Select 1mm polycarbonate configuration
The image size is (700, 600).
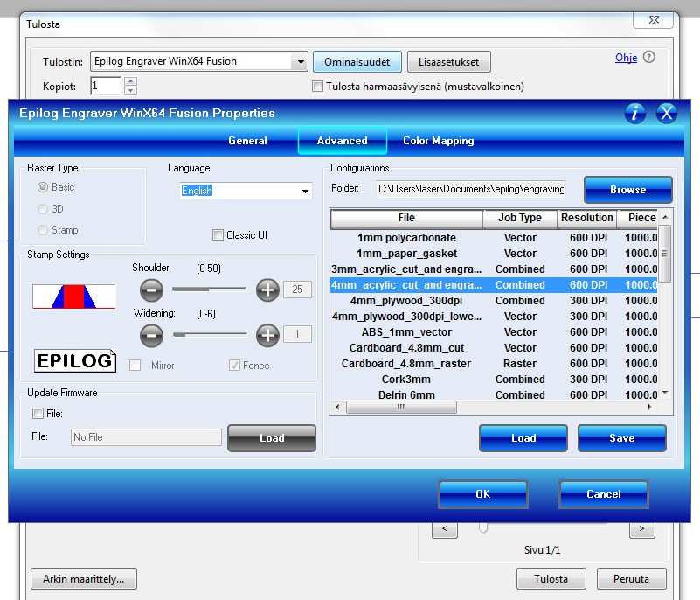point(494,238)
